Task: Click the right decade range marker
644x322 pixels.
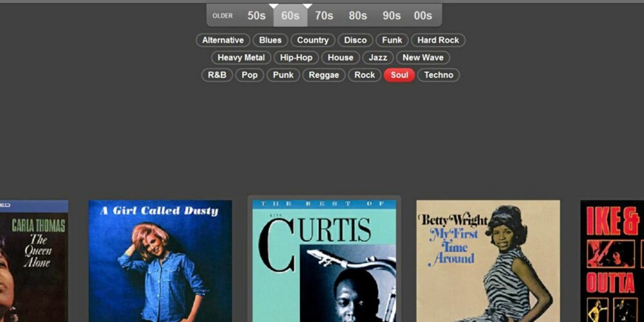Action: [307, 6]
